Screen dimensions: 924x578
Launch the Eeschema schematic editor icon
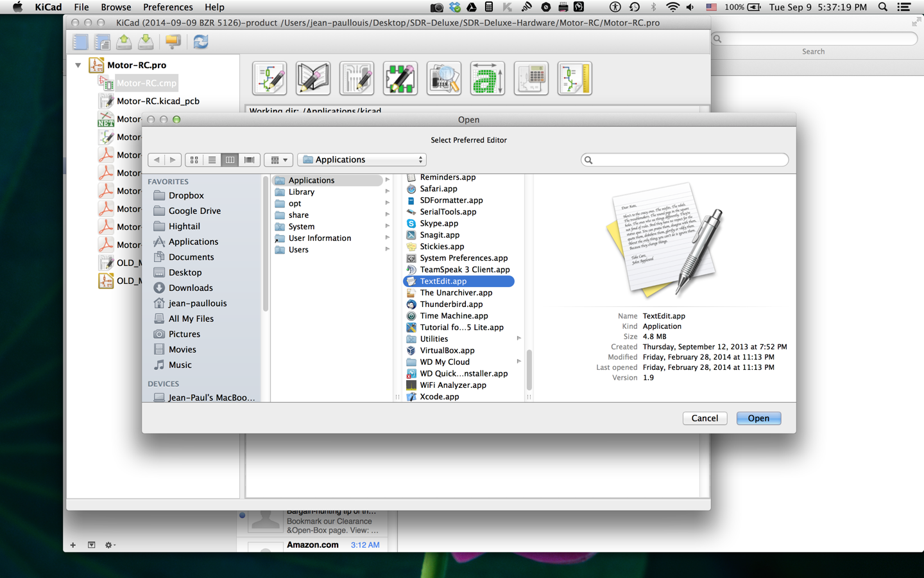(x=269, y=78)
